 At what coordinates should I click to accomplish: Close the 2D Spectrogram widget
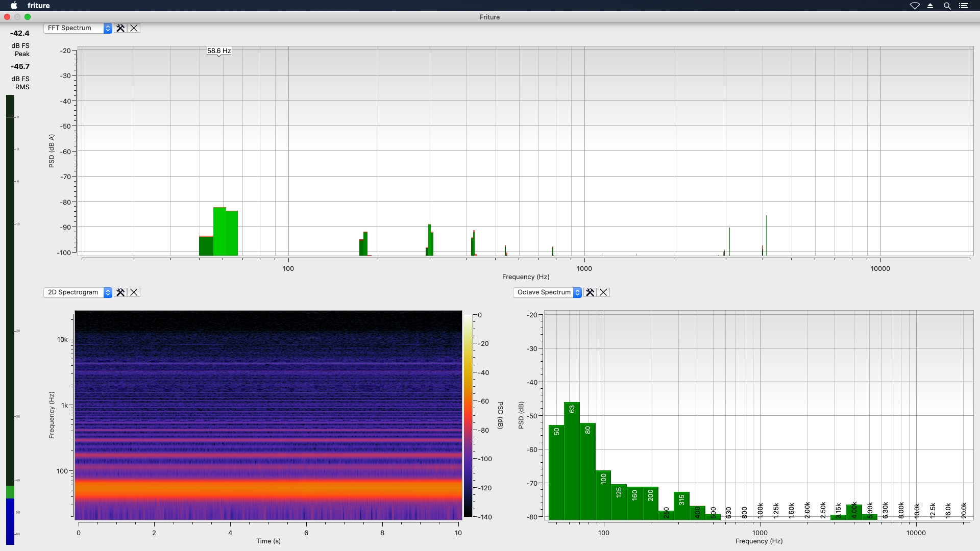pos(134,292)
